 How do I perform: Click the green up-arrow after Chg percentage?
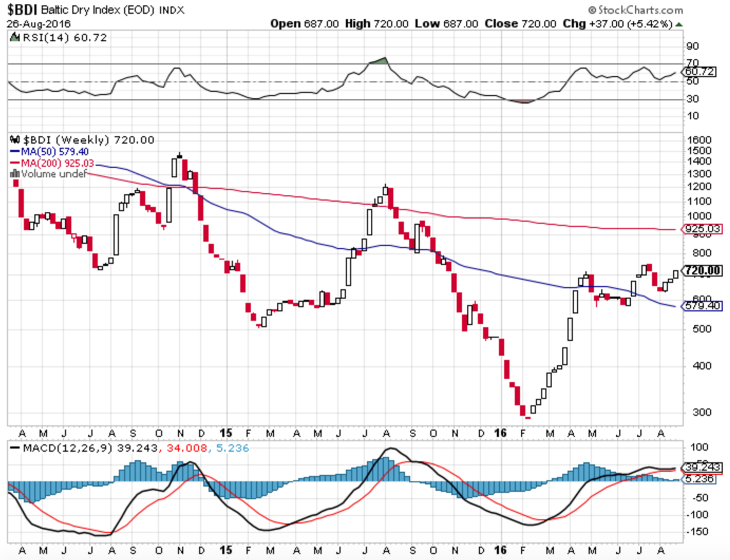pyautogui.click(x=679, y=24)
